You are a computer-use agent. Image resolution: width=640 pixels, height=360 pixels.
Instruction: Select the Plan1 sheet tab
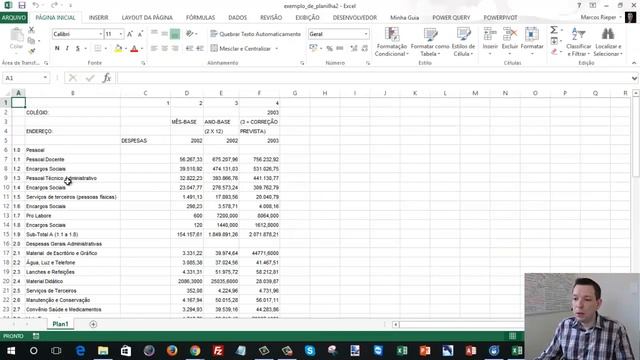60,324
